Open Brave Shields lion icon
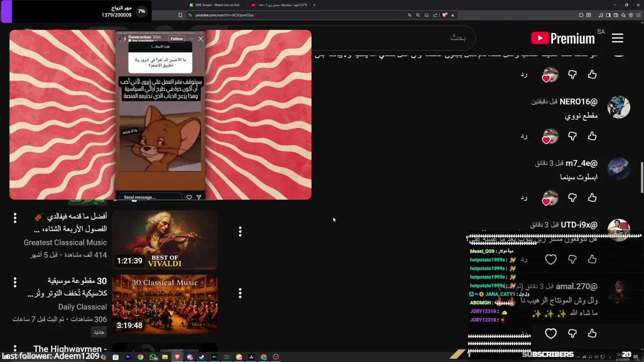 (445, 15)
